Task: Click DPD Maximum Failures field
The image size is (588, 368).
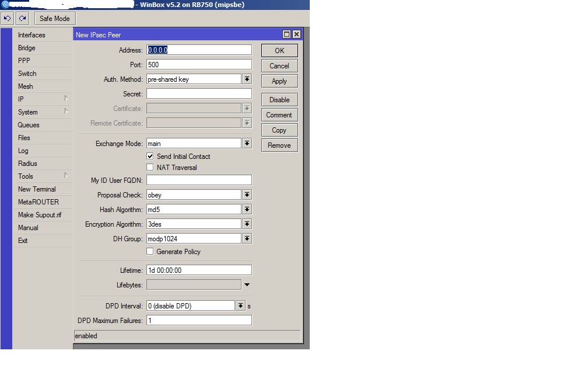Action: (x=199, y=321)
